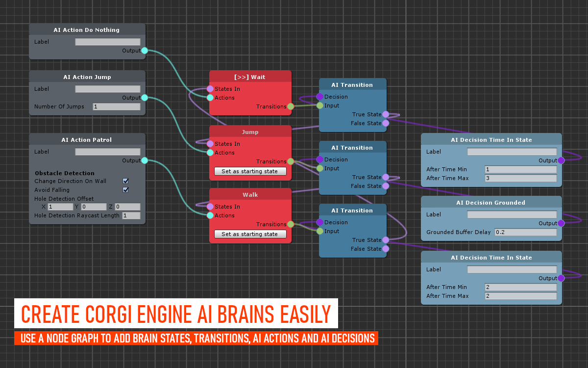Click False State port of the bottommost AI Transition

(x=386, y=249)
